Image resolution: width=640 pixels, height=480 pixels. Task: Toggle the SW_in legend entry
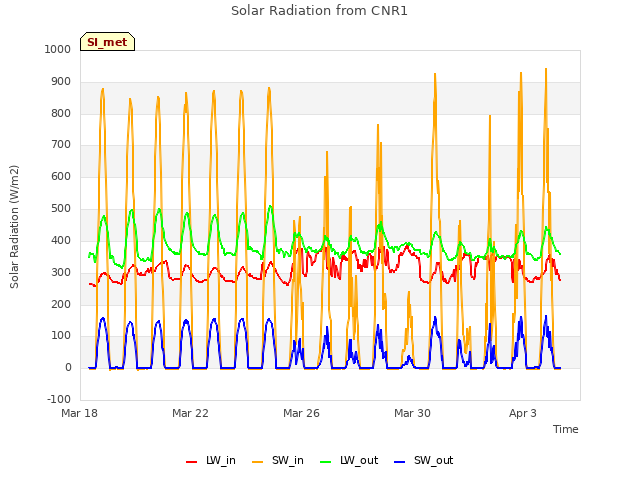pos(278,460)
